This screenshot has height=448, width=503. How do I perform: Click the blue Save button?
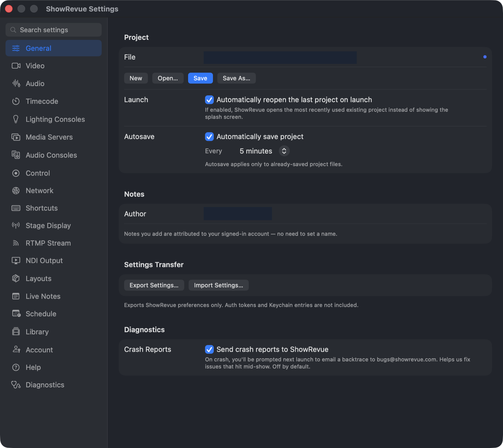200,78
